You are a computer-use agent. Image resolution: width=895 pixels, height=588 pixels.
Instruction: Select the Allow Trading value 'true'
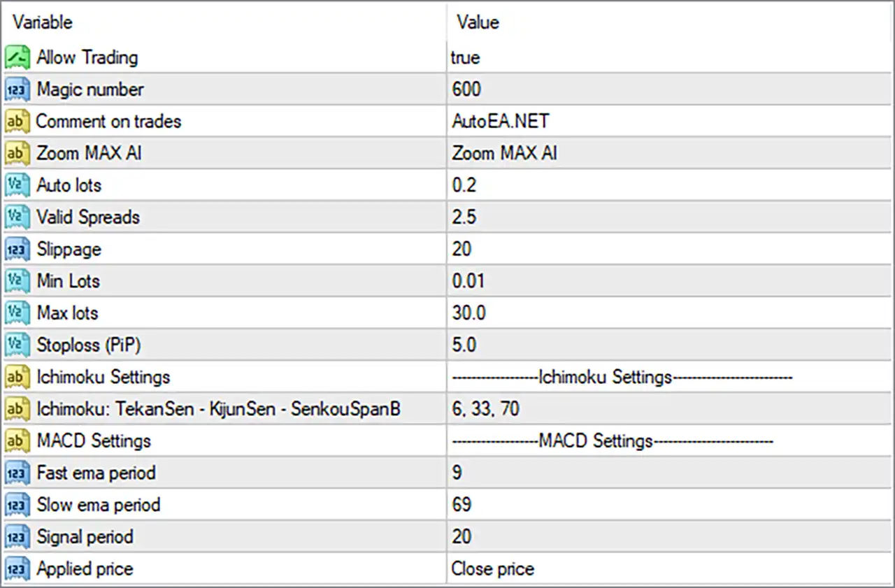point(466,57)
